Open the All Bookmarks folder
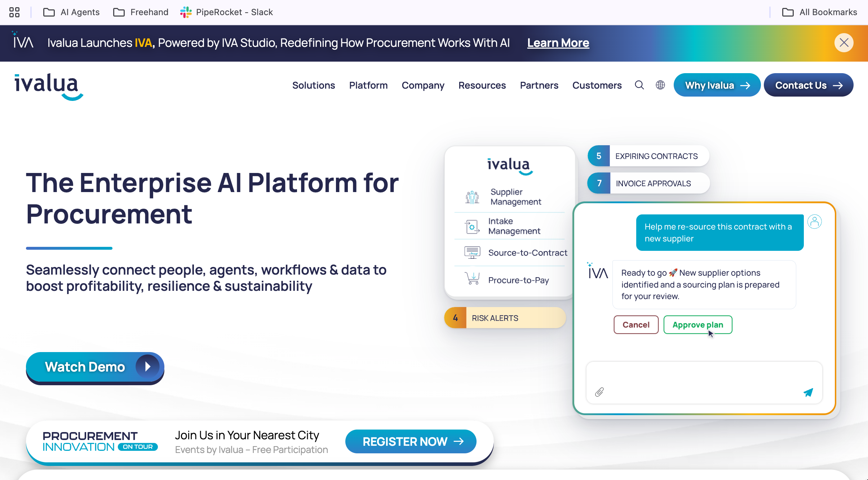The height and width of the screenshot is (480, 868). coord(819,12)
